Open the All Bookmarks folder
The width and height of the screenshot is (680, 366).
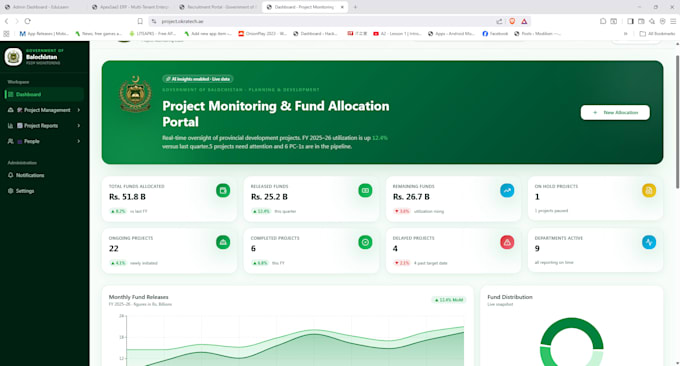657,33
